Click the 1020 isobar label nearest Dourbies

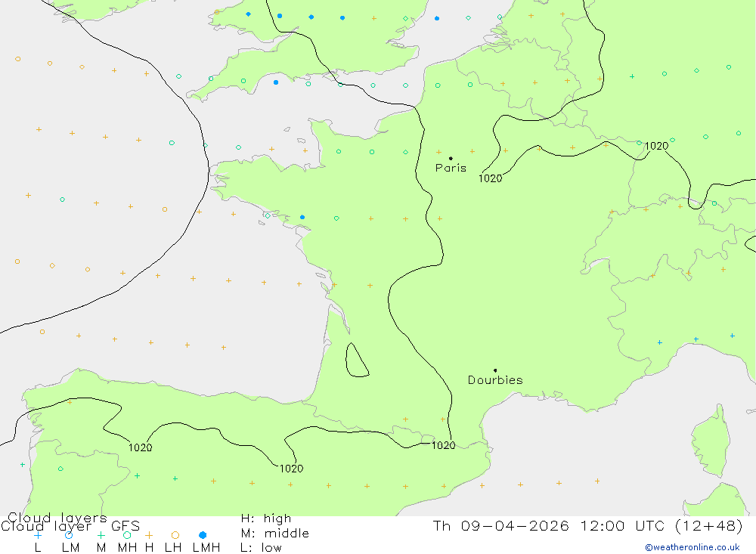coord(443,445)
